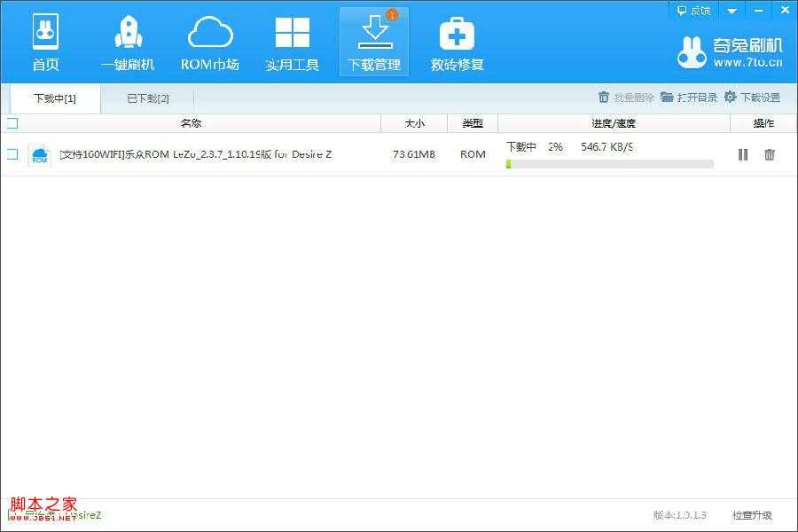Click 打开目录 folder toolbar button
Image resolution: width=798 pixels, height=532 pixels.
[689, 98]
